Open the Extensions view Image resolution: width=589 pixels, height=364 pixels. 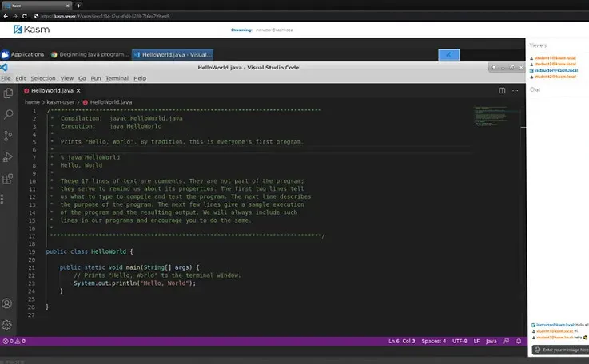(x=8, y=180)
